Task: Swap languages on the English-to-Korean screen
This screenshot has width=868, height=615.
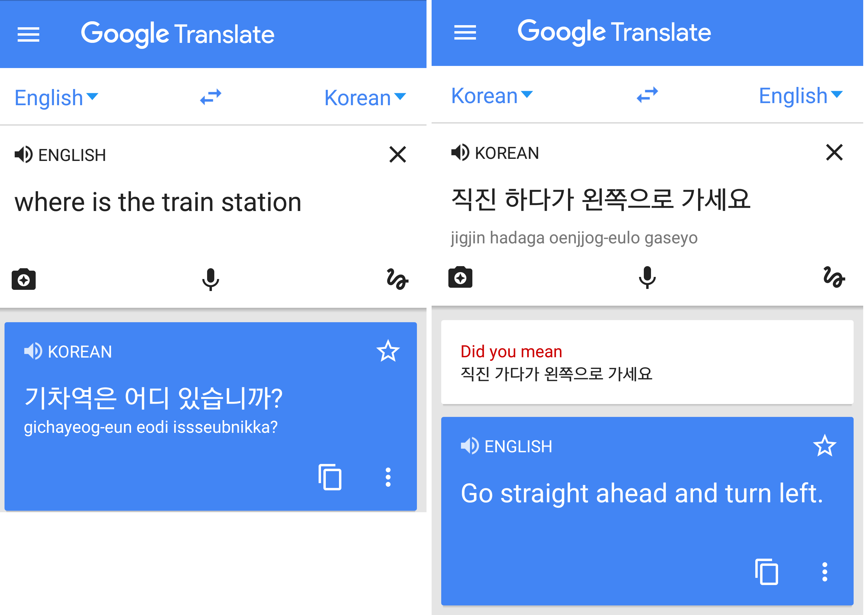Action: 211,97
